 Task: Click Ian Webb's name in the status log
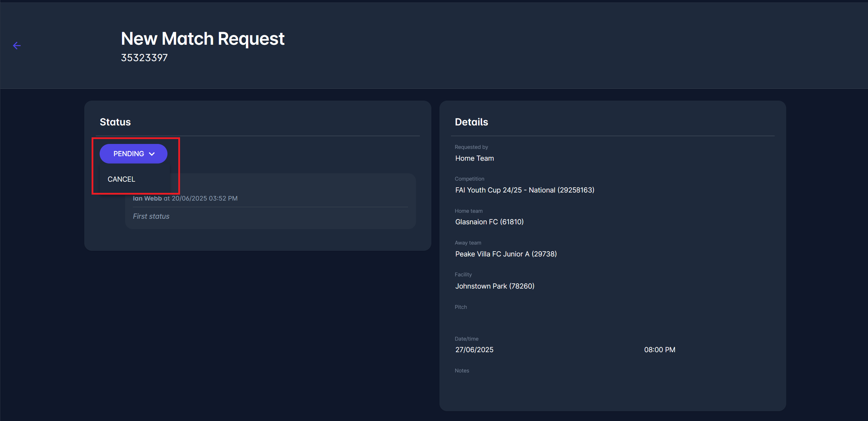click(x=147, y=198)
